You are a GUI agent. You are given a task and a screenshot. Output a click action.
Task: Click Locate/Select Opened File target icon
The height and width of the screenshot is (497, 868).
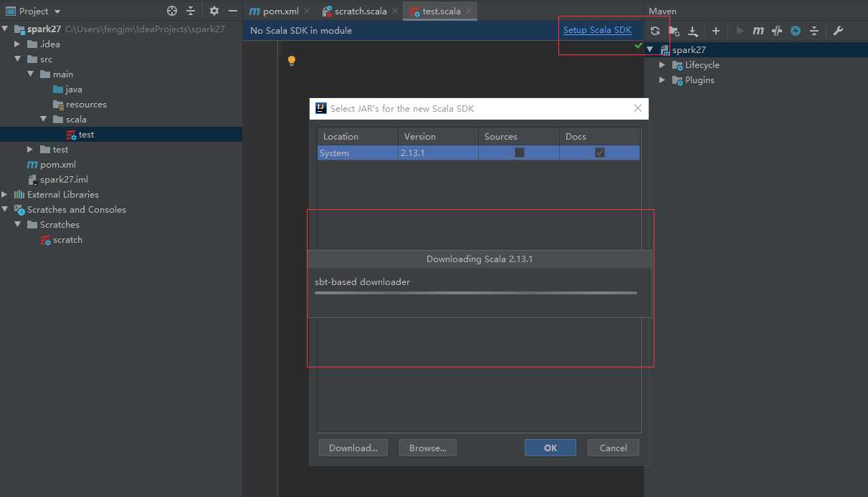coord(172,11)
